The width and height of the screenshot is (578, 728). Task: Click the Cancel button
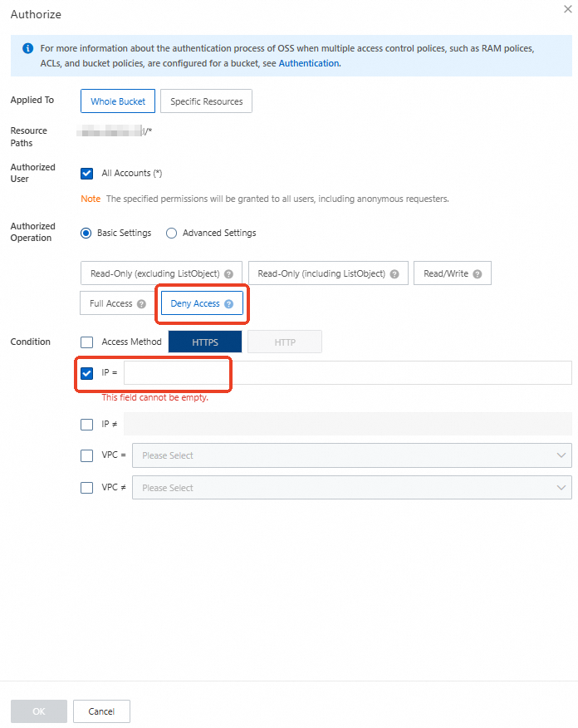[101, 711]
